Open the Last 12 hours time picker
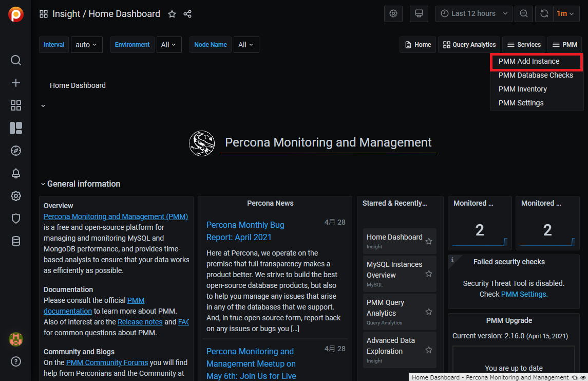This screenshot has height=381, width=588. 474,13
